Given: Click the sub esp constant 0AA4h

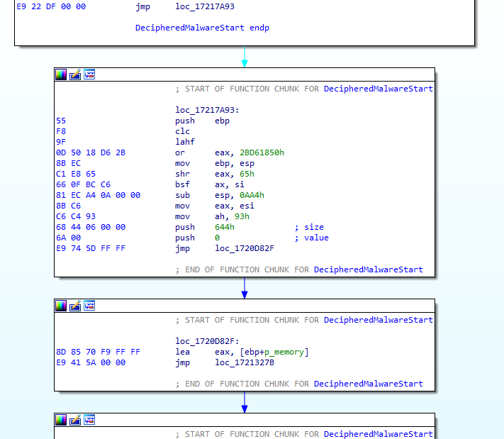Looking at the screenshot, I should (252, 195).
